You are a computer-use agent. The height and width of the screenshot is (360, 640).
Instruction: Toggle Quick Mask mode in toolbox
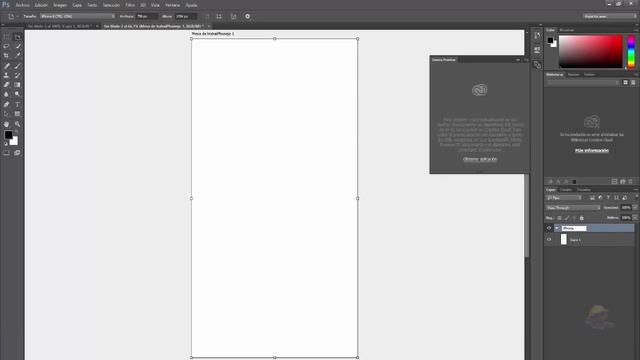pyautogui.click(x=7, y=153)
